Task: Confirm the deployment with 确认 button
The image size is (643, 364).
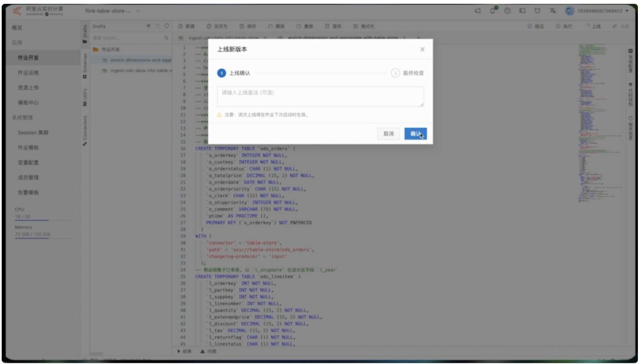Action: click(x=415, y=134)
